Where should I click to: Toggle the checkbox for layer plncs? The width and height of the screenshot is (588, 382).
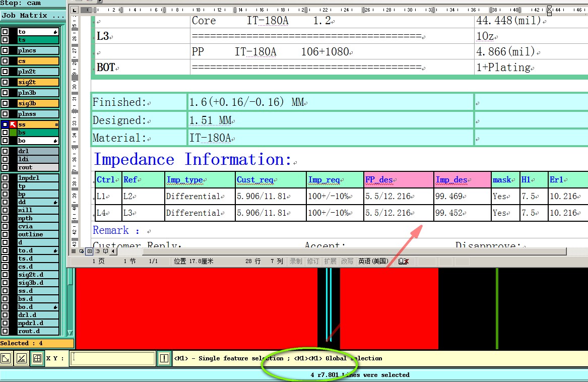click(x=5, y=50)
